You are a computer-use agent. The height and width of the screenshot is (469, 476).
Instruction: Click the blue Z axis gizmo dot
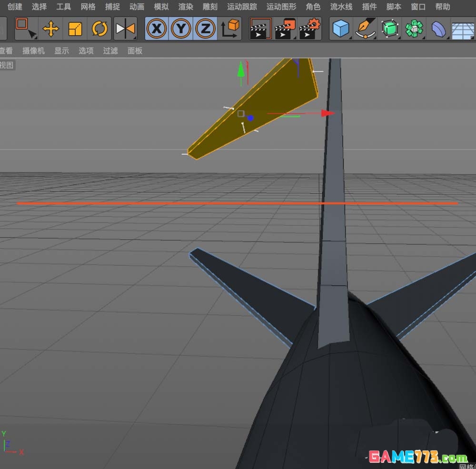(x=250, y=118)
